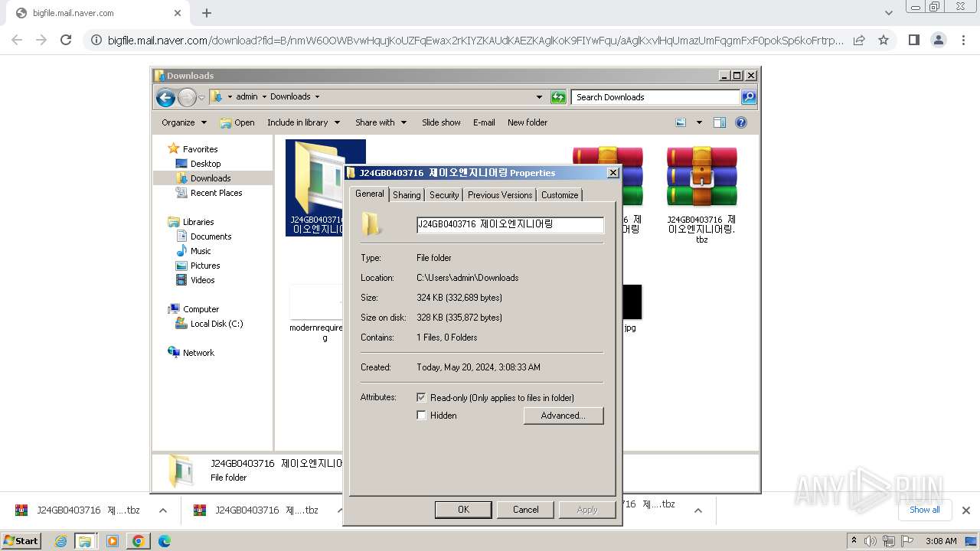Open the Previous Versions tab

click(x=500, y=195)
